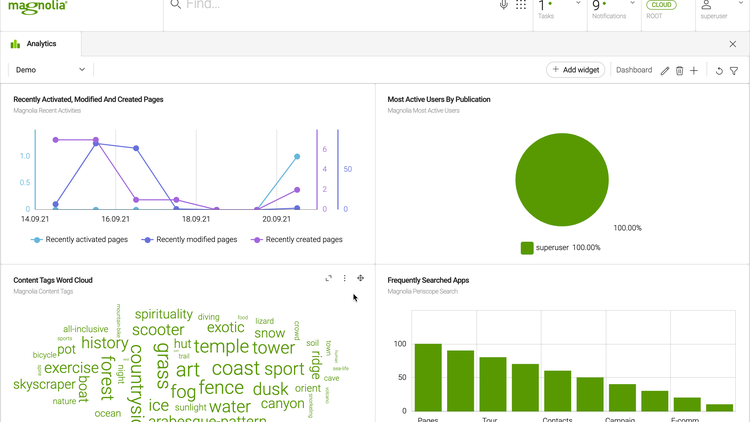This screenshot has width=750, height=422.
Task: Click the search magnifier icon
Action: (176, 4)
